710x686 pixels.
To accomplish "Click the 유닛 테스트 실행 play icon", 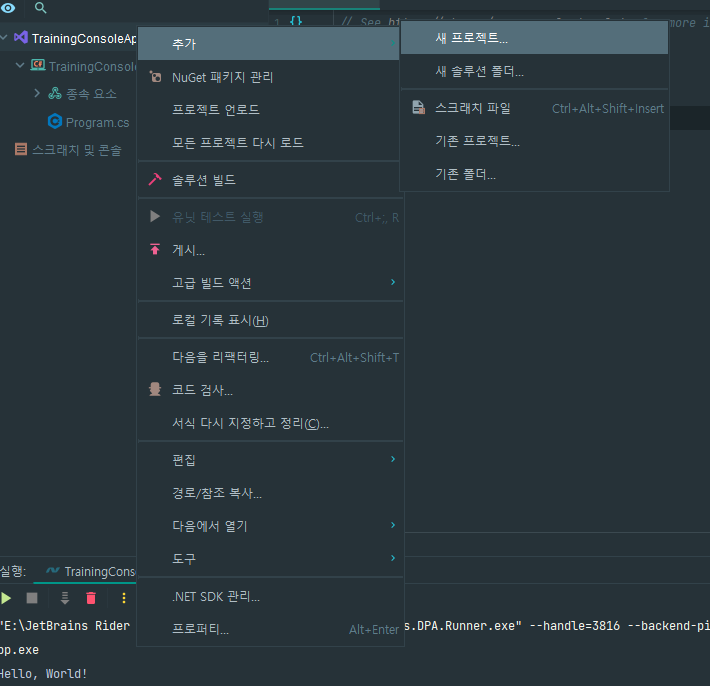I will coord(155,216).
